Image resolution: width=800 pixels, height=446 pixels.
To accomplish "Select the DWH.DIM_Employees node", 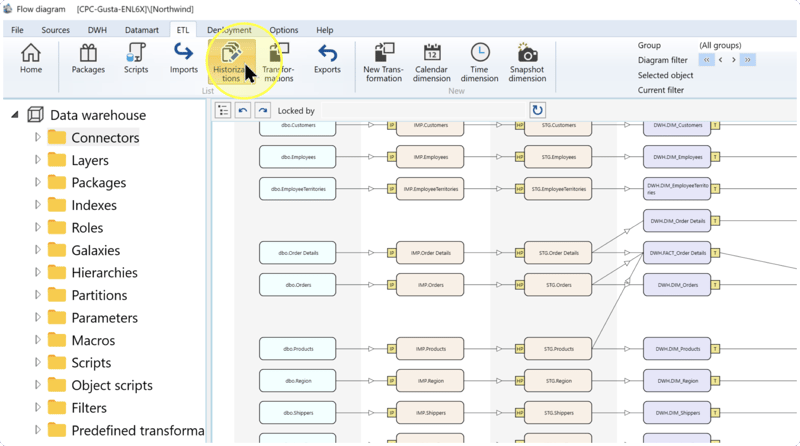I will pos(677,157).
